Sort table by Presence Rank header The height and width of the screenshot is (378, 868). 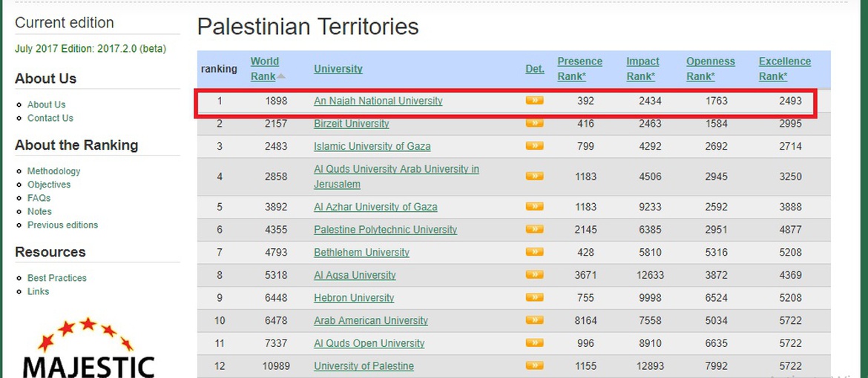(579, 69)
